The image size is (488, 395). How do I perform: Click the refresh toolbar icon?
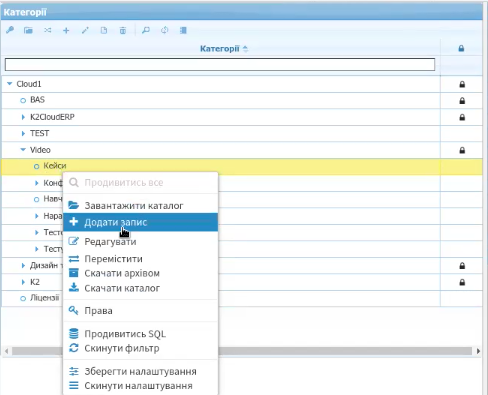pyautogui.click(x=164, y=30)
